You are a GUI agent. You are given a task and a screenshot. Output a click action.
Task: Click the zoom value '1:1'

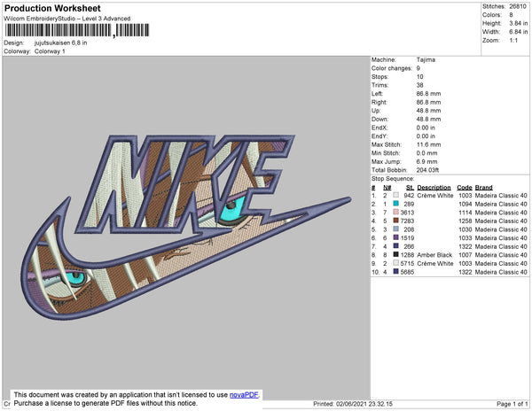pos(513,41)
